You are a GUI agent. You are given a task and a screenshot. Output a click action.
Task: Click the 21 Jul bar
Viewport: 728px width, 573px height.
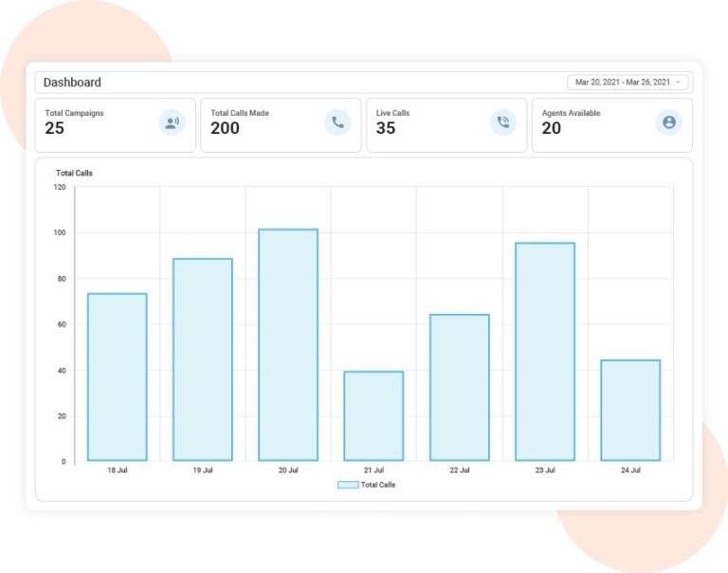click(x=373, y=416)
